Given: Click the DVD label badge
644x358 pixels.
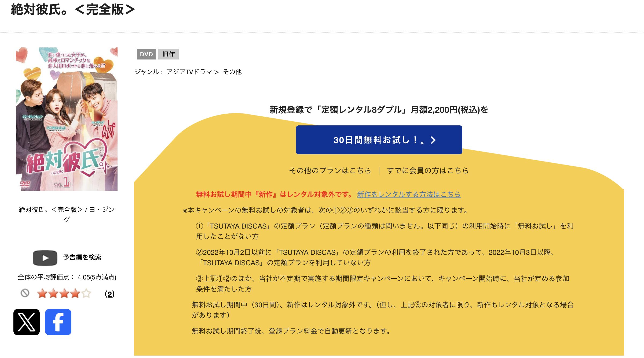Looking at the screenshot, I should 146,54.
